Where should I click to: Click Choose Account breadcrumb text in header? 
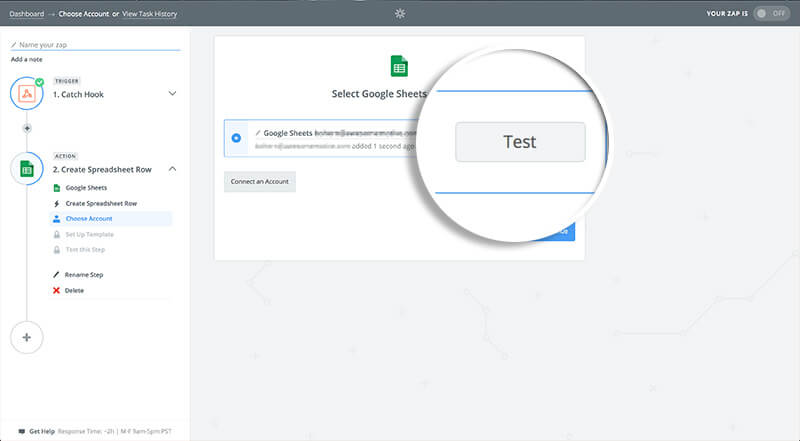pos(84,14)
